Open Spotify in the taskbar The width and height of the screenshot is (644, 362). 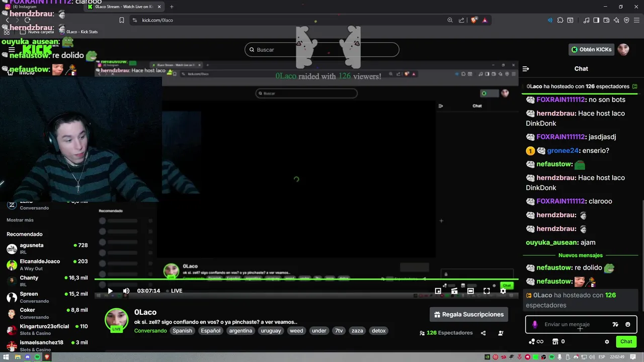pyautogui.click(x=37, y=357)
